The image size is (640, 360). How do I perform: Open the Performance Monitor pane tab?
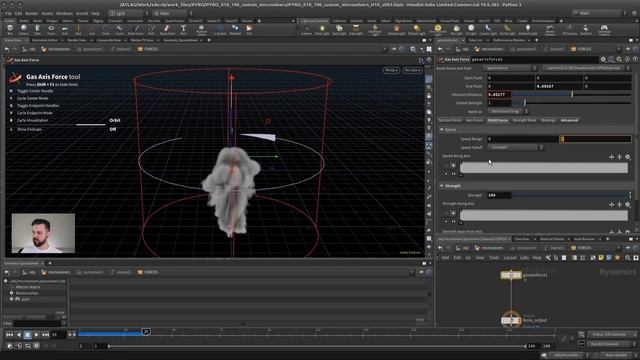(x=509, y=40)
